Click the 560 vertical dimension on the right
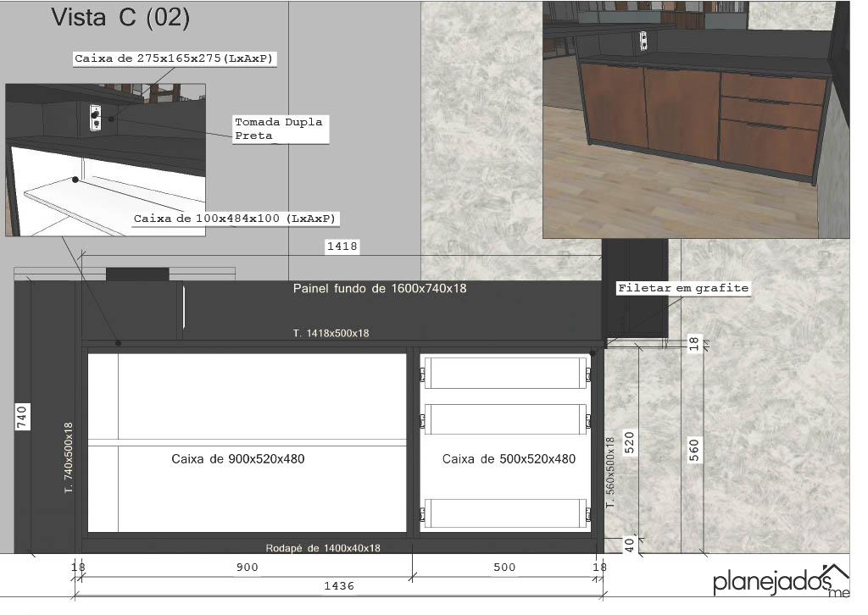This screenshot has width=868, height=615. click(x=694, y=451)
